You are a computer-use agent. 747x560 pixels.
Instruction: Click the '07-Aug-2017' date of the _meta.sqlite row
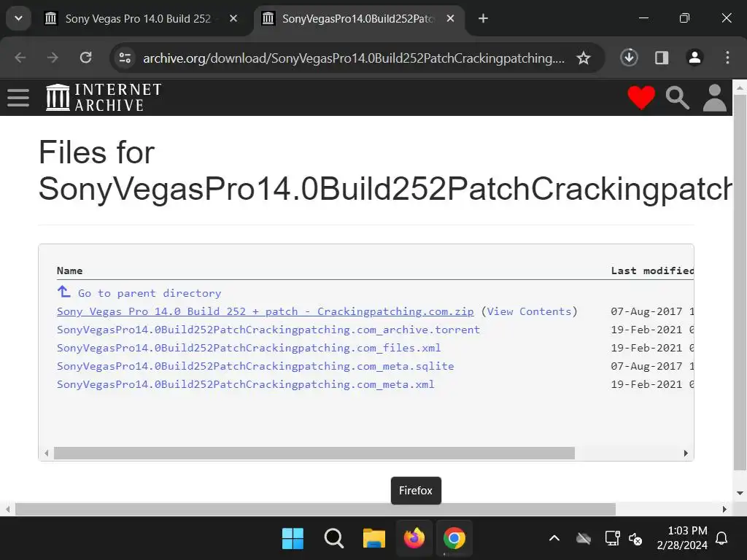(x=646, y=366)
